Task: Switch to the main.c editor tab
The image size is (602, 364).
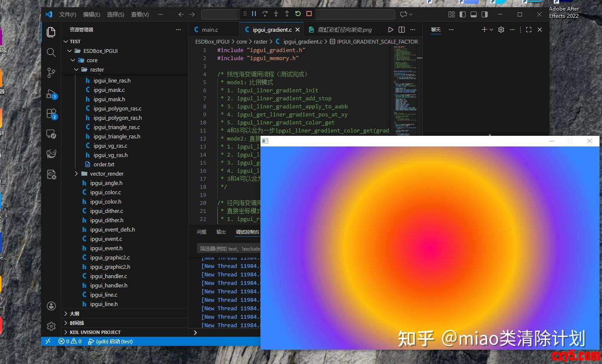Action: coord(210,30)
